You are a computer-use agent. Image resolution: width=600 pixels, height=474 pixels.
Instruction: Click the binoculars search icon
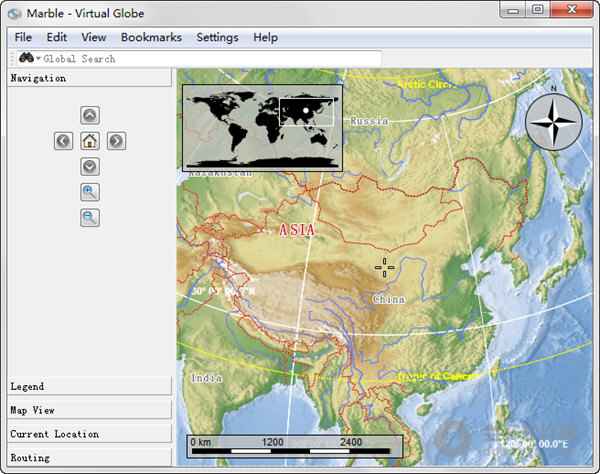[26, 58]
